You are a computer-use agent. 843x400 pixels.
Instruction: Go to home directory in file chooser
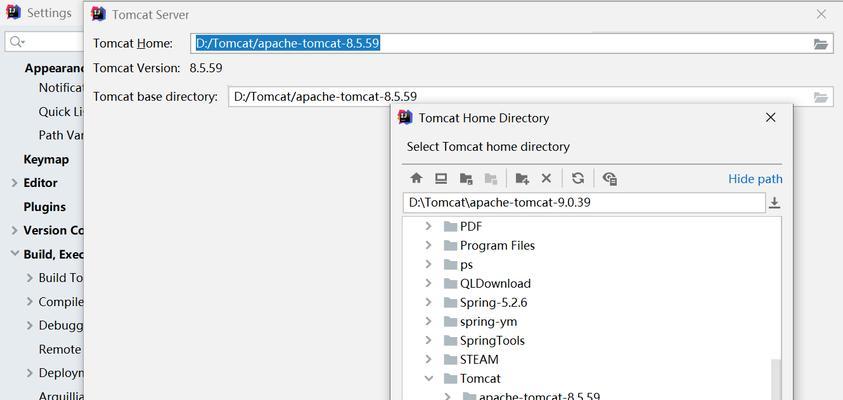point(416,178)
